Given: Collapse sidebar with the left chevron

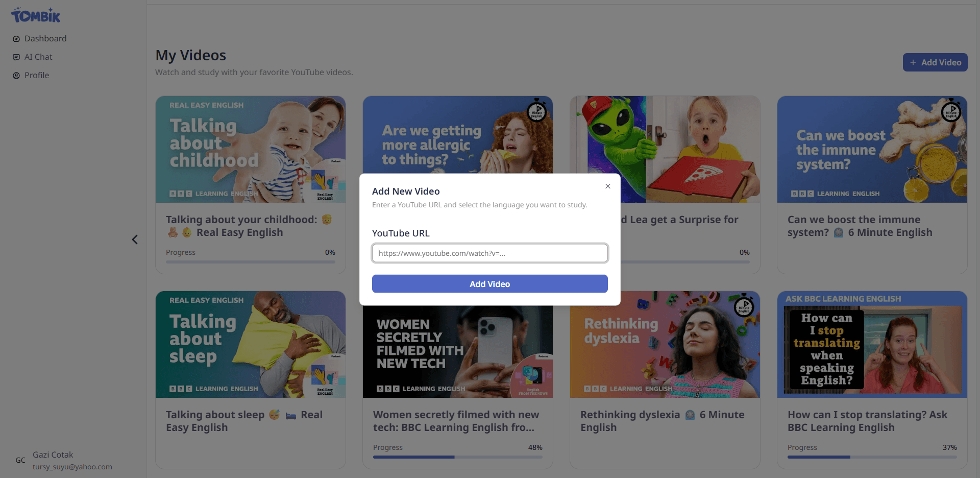Looking at the screenshot, I should point(135,240).
